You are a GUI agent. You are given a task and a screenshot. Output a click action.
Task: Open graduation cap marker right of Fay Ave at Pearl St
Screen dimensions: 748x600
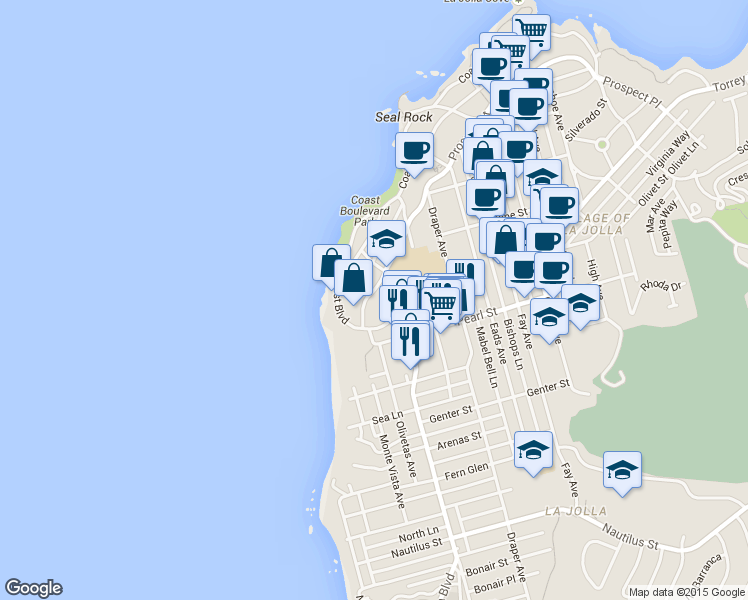coord(549,316)
